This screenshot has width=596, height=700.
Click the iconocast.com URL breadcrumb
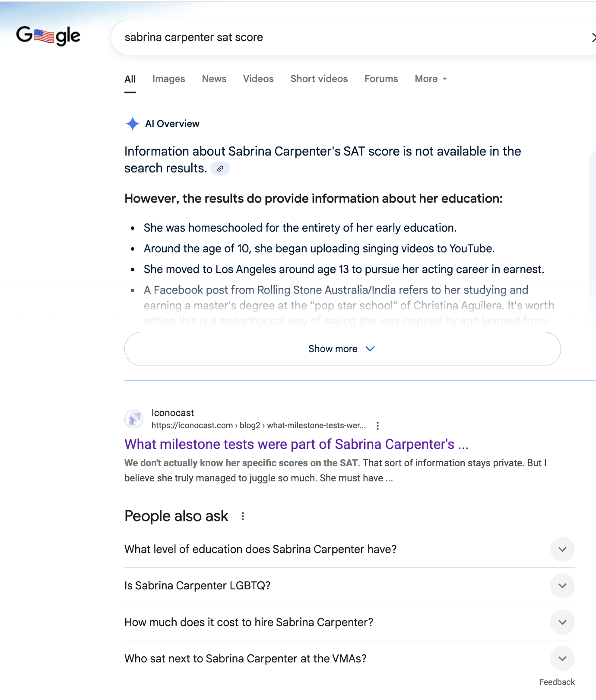tap(258, 426)
